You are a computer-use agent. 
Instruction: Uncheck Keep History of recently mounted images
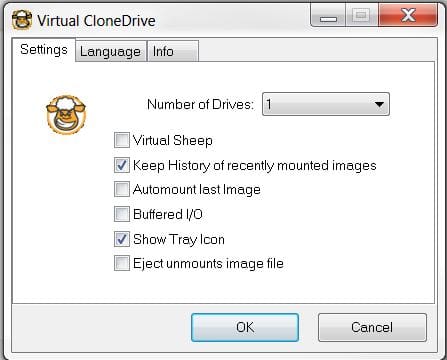tap(122, 165)
